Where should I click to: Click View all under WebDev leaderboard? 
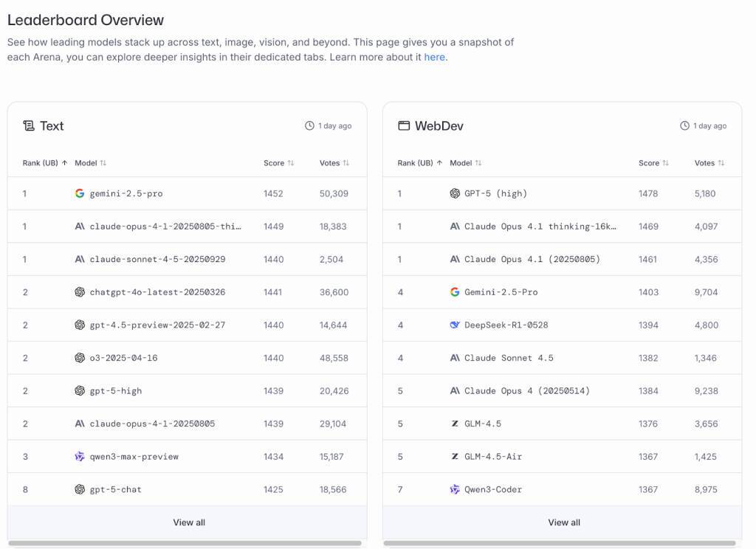[x=564, y=522]
